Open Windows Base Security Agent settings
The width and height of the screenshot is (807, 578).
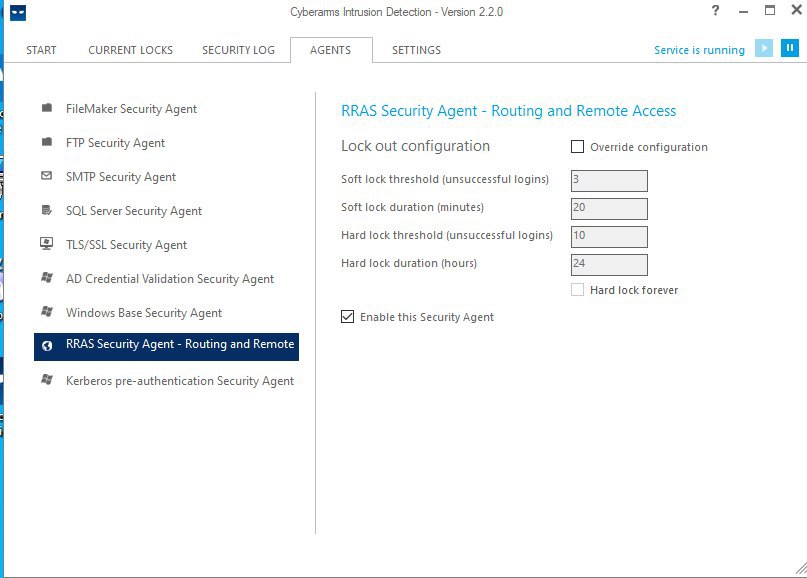tap(144, 312)
